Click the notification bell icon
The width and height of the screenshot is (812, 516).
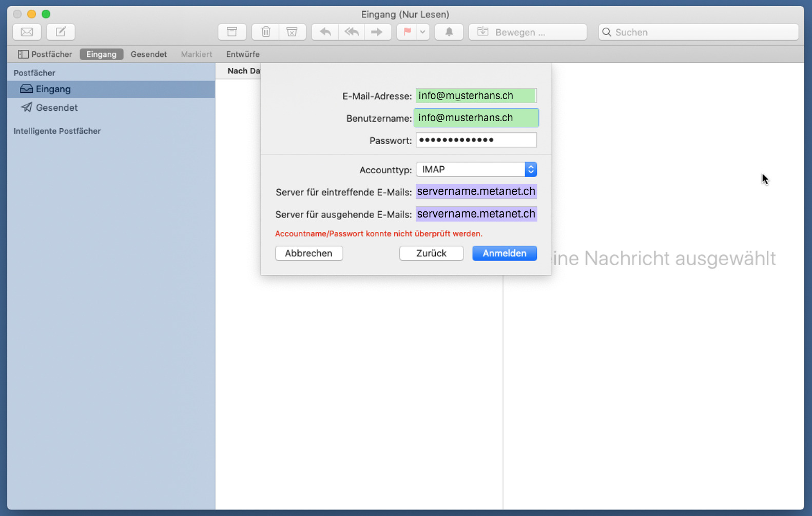click(x=449, y=32)
